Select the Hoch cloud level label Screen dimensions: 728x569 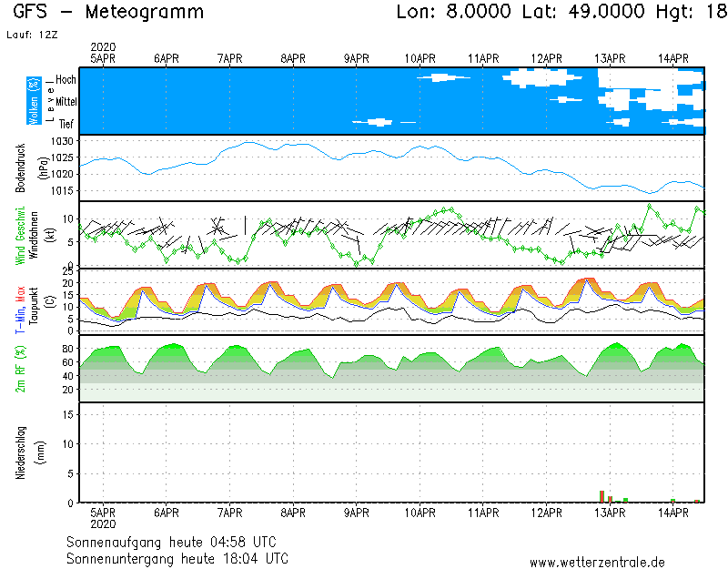(x=66, y=80)
